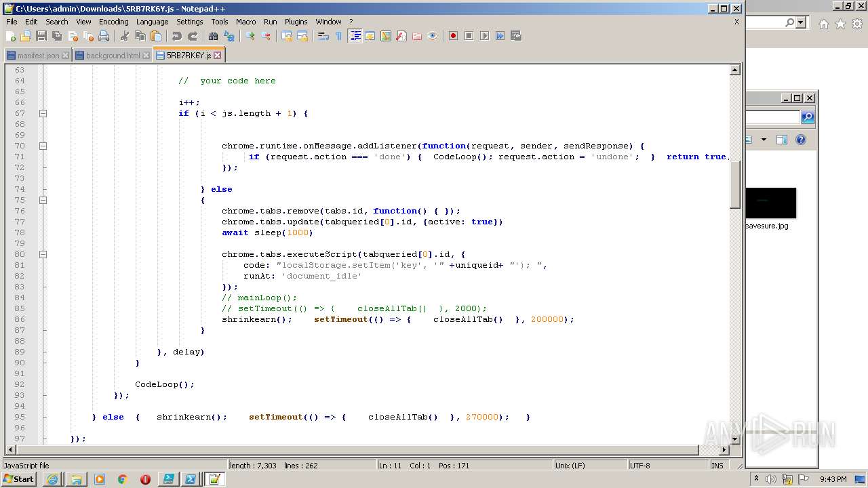Stop macro recording with the stop icon
The width and height of the screenshot is (868, 488).
(469, 36)
